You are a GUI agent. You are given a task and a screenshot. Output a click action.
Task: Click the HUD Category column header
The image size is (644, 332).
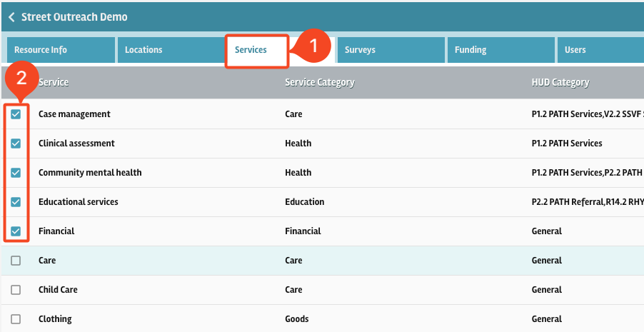pos(560,82)
